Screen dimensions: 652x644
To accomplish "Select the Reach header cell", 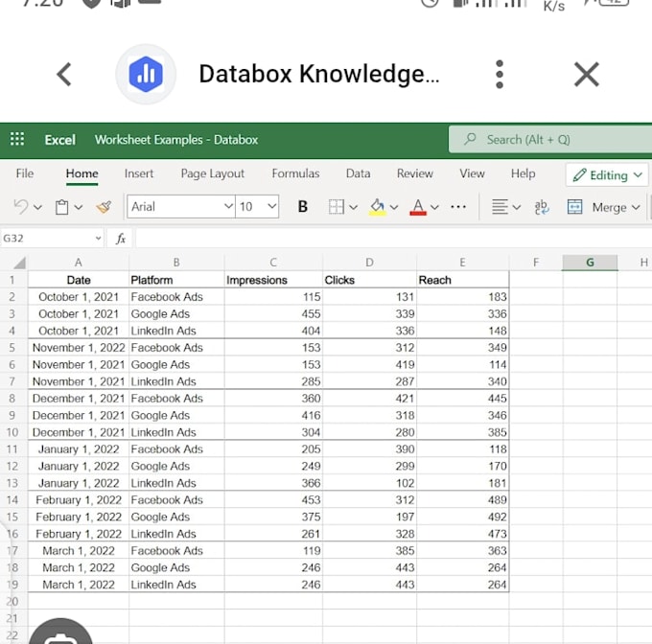I will pos(463,280).
